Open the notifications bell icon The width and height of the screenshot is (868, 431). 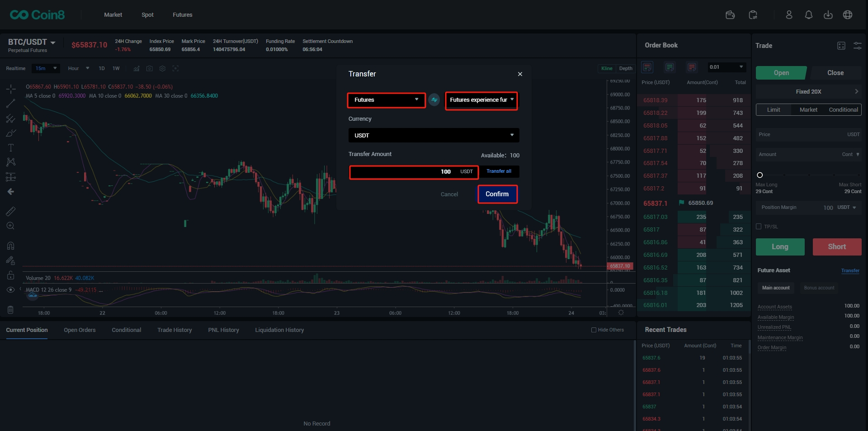click(x=808, y=15)
